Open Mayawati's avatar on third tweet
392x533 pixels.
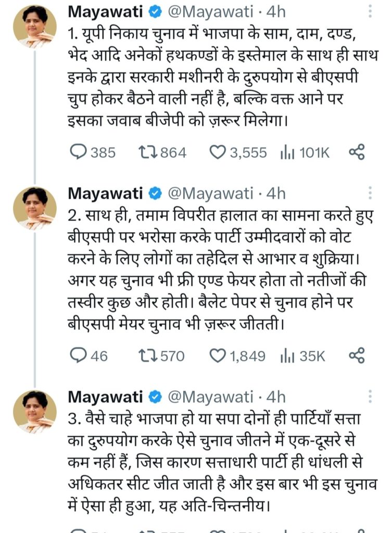click(x=35, y=410)
